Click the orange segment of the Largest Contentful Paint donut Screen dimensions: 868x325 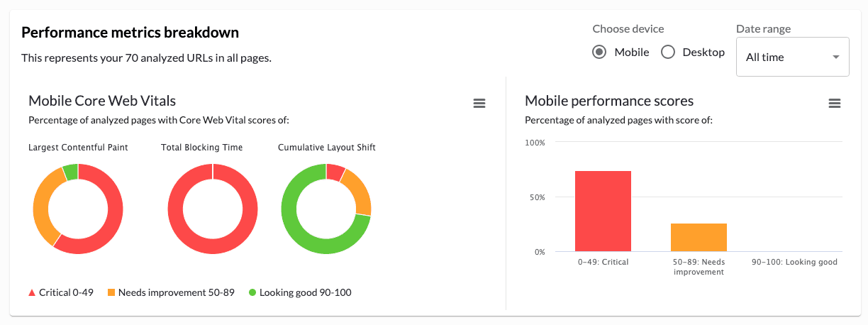tap(41, 206)
